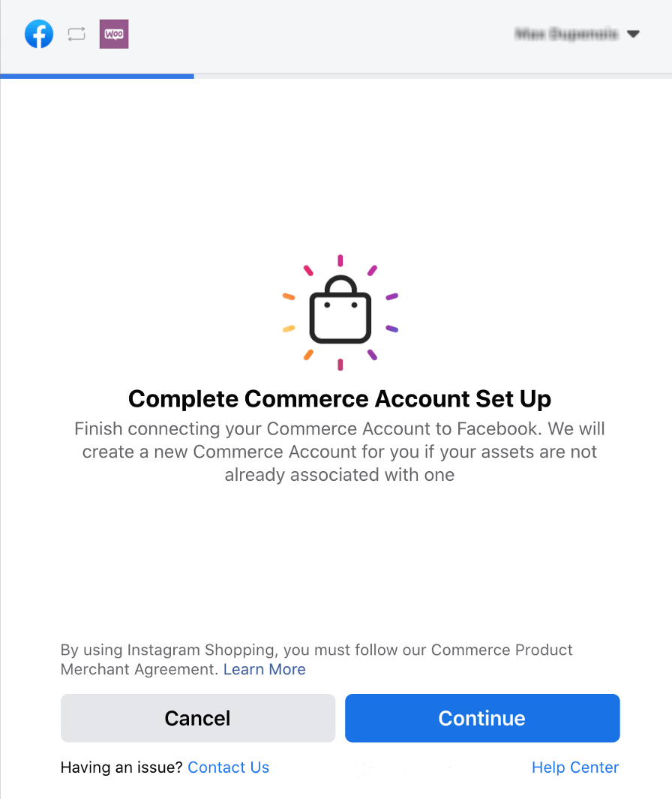Click the blue setup progress bar
Viewport: 672px width, 799px height.
[97, 75]
